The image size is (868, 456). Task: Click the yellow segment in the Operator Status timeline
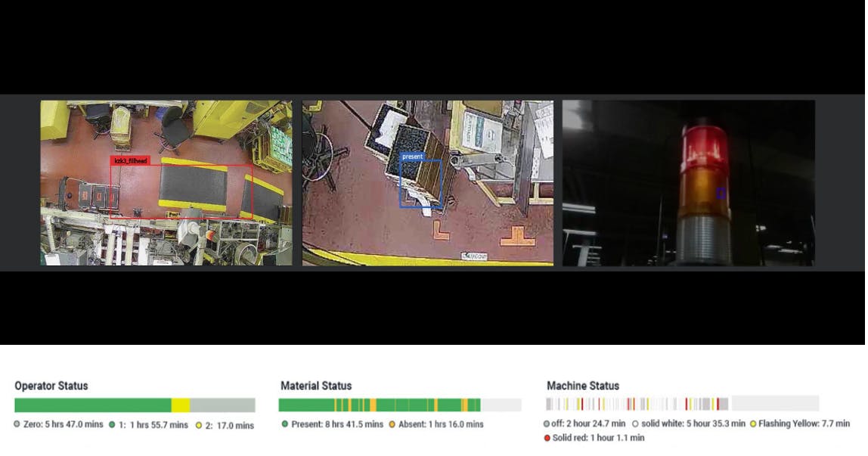[x=181, y=405]
